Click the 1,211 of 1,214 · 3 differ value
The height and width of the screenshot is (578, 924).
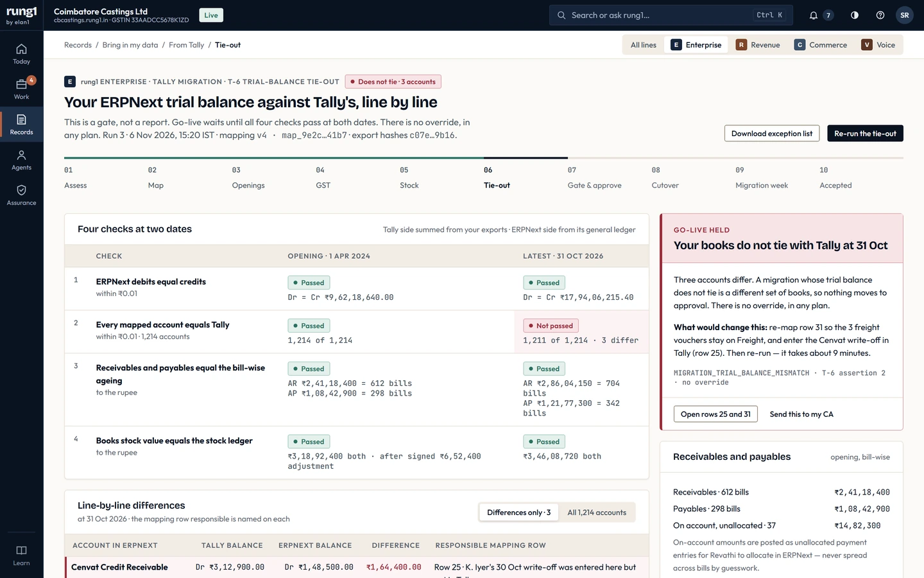click(x=581, y=340)
